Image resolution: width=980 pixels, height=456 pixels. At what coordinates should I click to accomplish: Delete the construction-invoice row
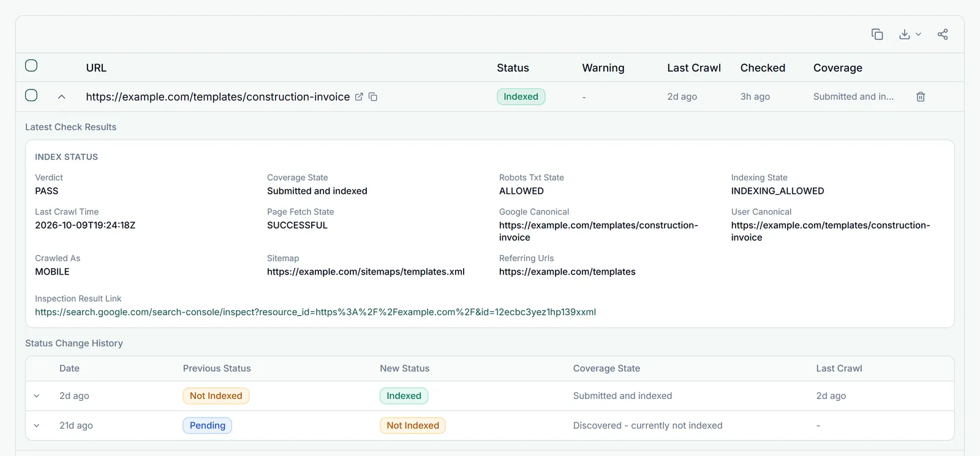point(921,97)
